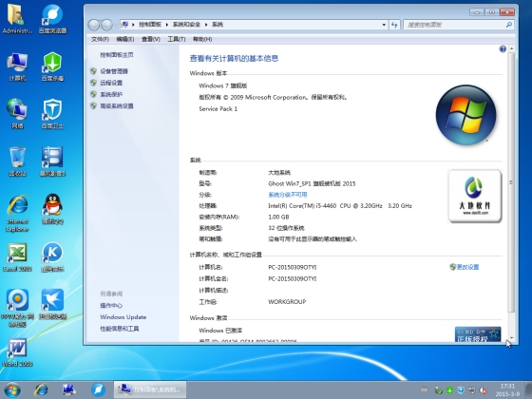Screen dimensions: 532x399
Task: Click the search magnifier icon
Action: [508, 25]
